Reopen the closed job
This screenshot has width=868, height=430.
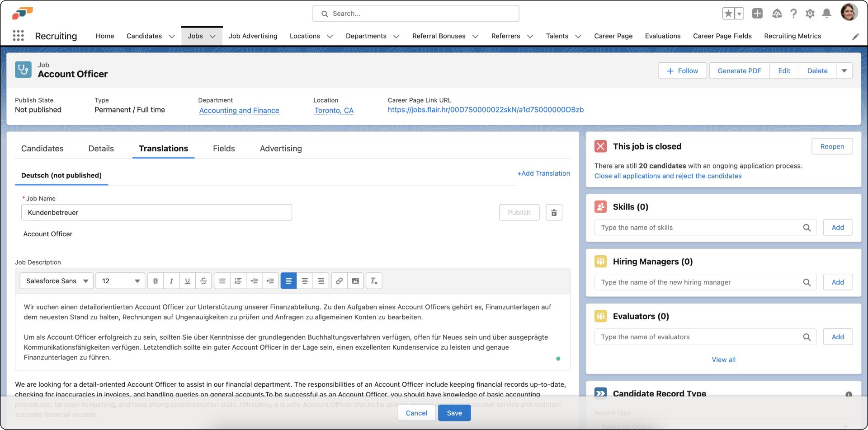[832, 146]
